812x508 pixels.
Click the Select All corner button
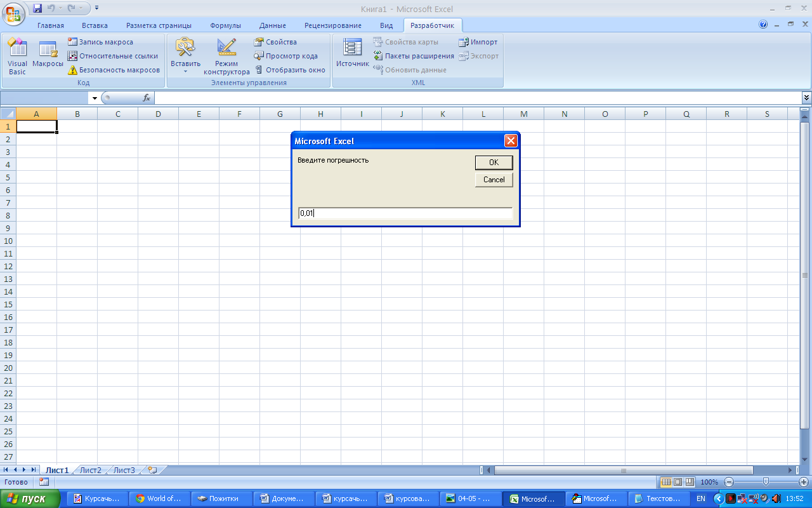point(8,114)
